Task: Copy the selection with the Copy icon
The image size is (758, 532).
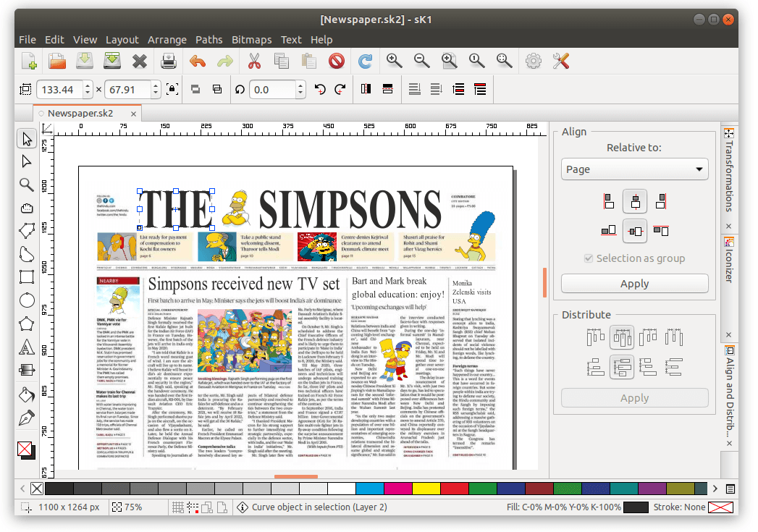Action: (282, 62)
